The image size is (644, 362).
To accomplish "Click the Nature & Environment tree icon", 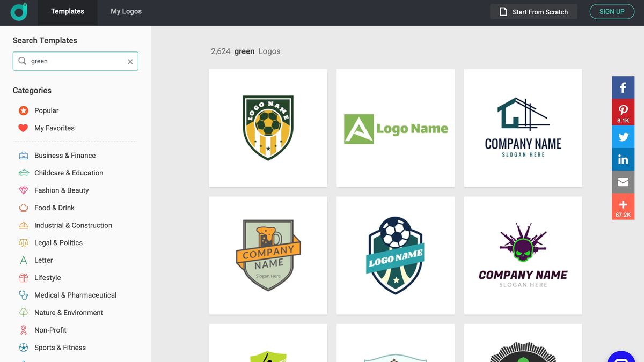I will point(24,313).
